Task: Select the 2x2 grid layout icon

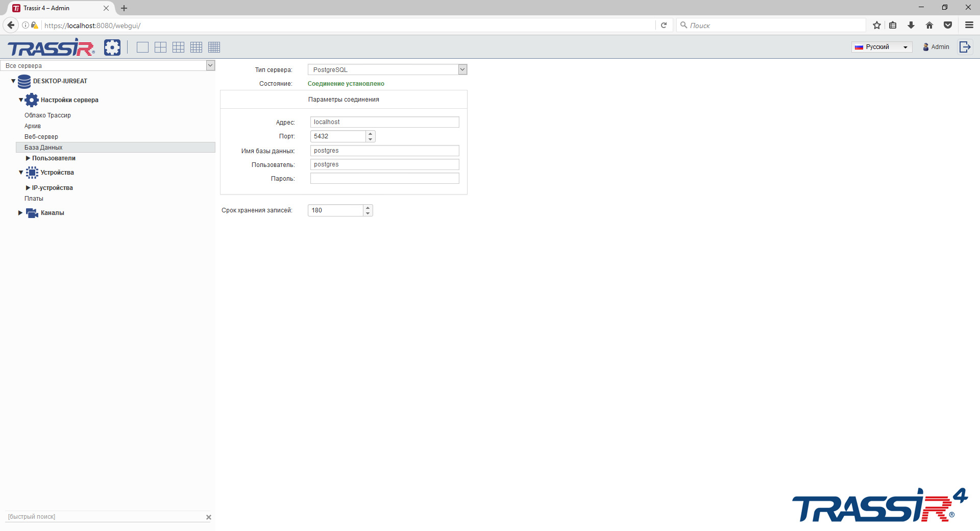Action: point(160,47)
